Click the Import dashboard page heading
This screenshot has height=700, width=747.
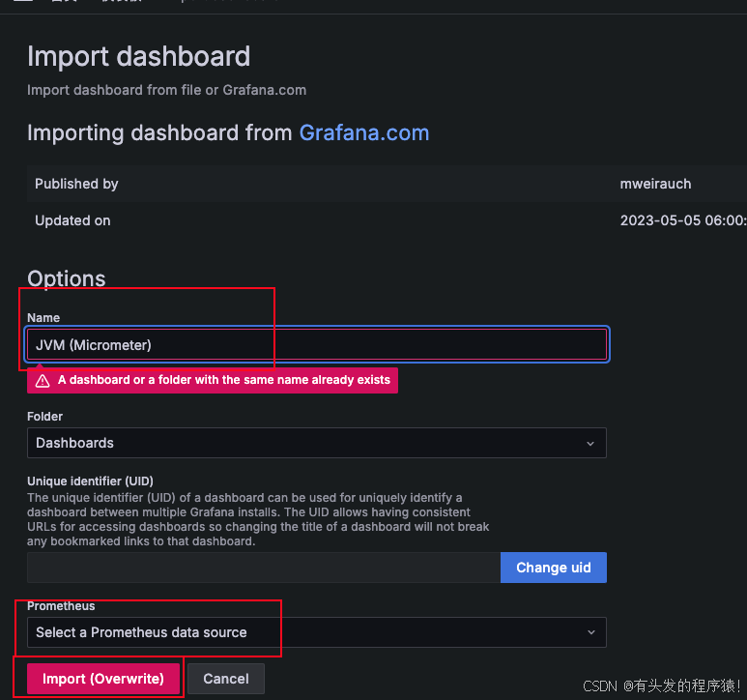click(138, 56)
